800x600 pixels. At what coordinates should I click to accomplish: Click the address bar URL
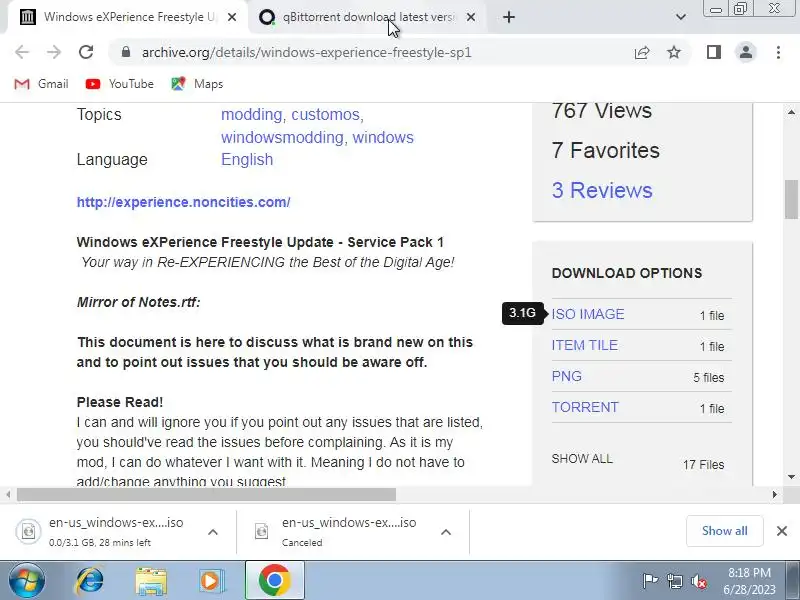click(306, 53)
